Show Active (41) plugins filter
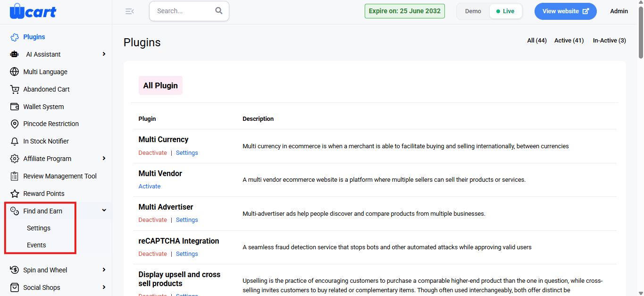Image resolution: width=644 pixels, height=296 pixels. tap(569, 41)
